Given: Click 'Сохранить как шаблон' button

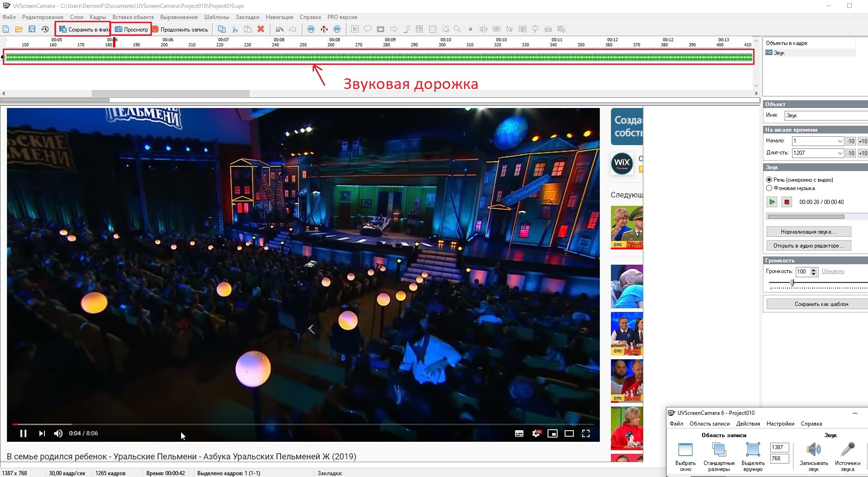Looking at the screenshot, I should tap(821, 304).
